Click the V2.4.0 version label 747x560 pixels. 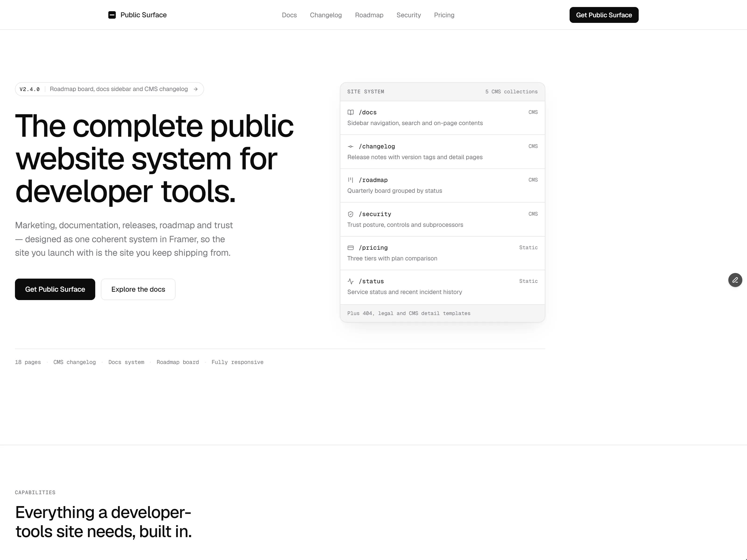[x=30, y=89]
